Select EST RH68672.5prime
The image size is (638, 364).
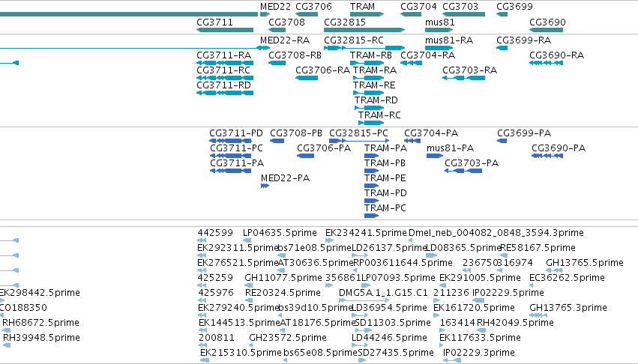click(40, 323)
